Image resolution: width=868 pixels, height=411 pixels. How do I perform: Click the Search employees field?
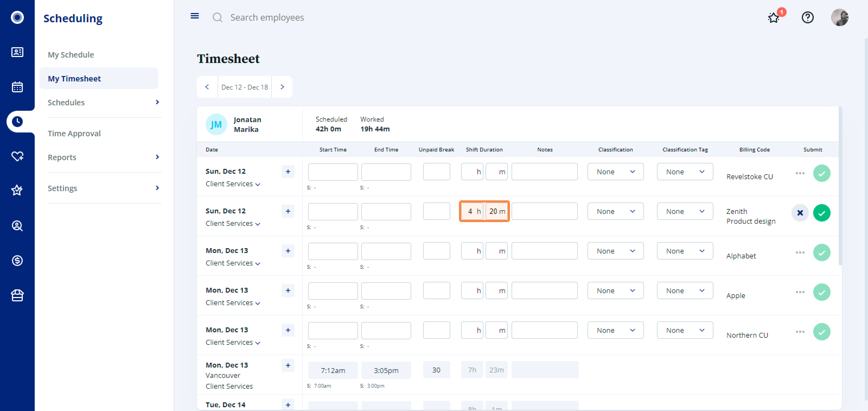click(267, 17)
